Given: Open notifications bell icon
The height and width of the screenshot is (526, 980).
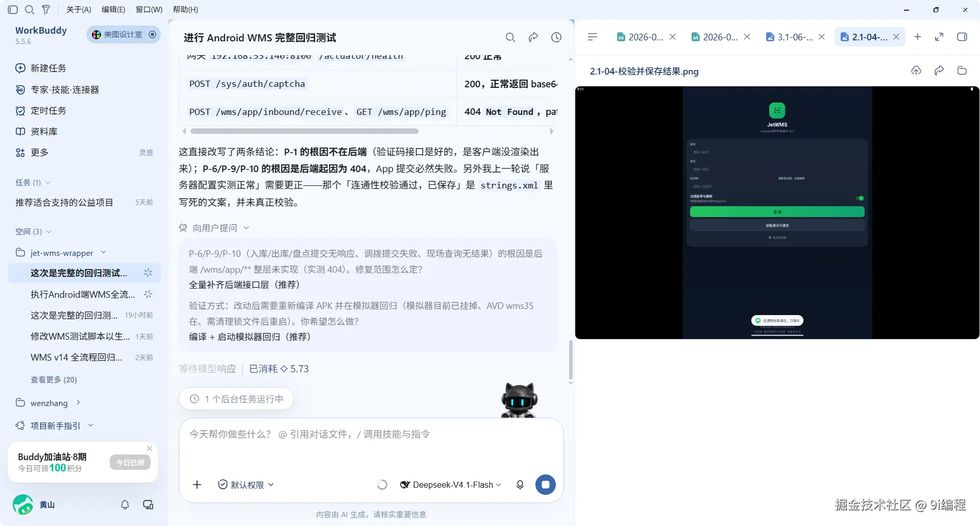Looking at the screenshot, I should 125,505.
